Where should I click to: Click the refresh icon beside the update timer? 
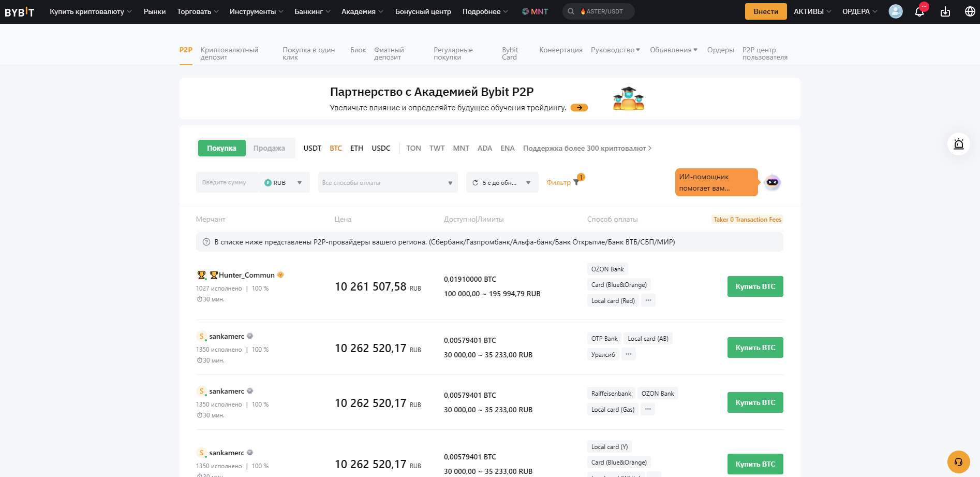click(476, 182)
